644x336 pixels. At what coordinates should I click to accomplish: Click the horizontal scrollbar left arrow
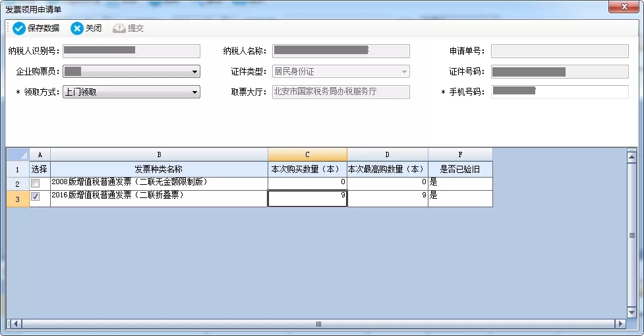[x=16, y=323]
